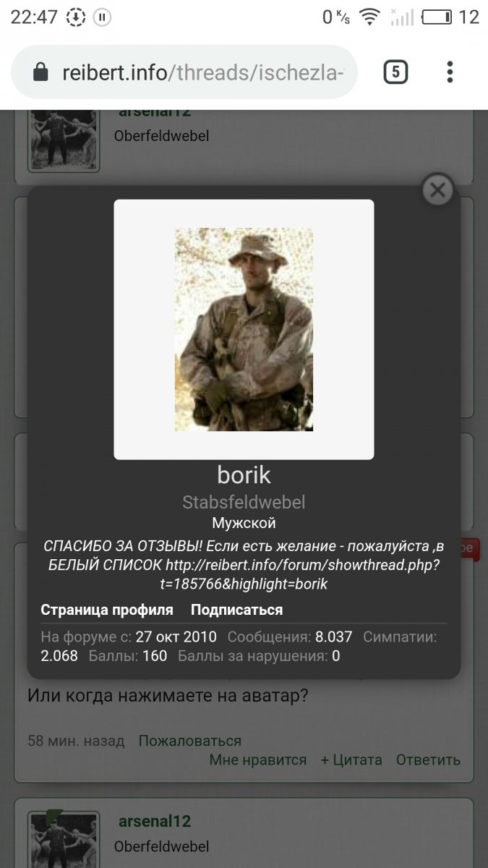Screen dimensions: 488x868
Task: Click Подписаться to follow borik
Action: click(236, 610)
